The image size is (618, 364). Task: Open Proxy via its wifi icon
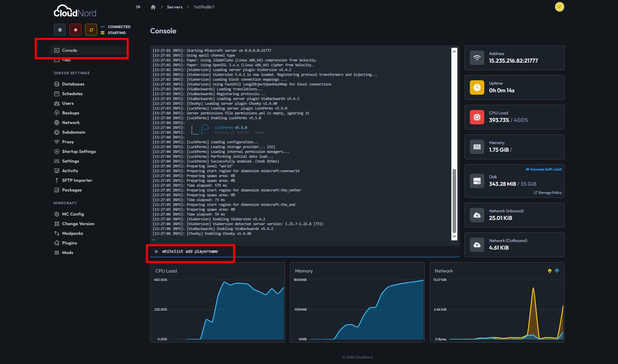[x=57, y=142]
